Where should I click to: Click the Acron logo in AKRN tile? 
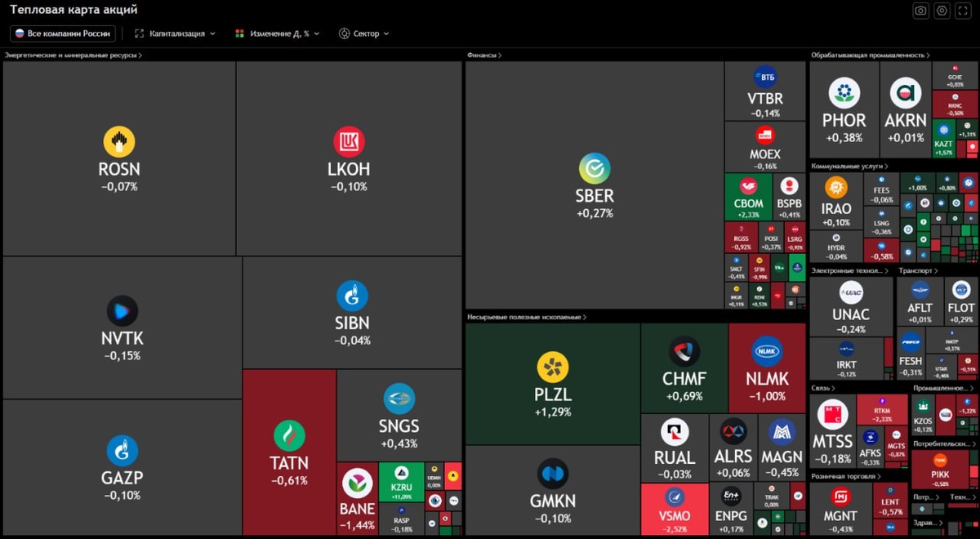(x=906, y=94)
